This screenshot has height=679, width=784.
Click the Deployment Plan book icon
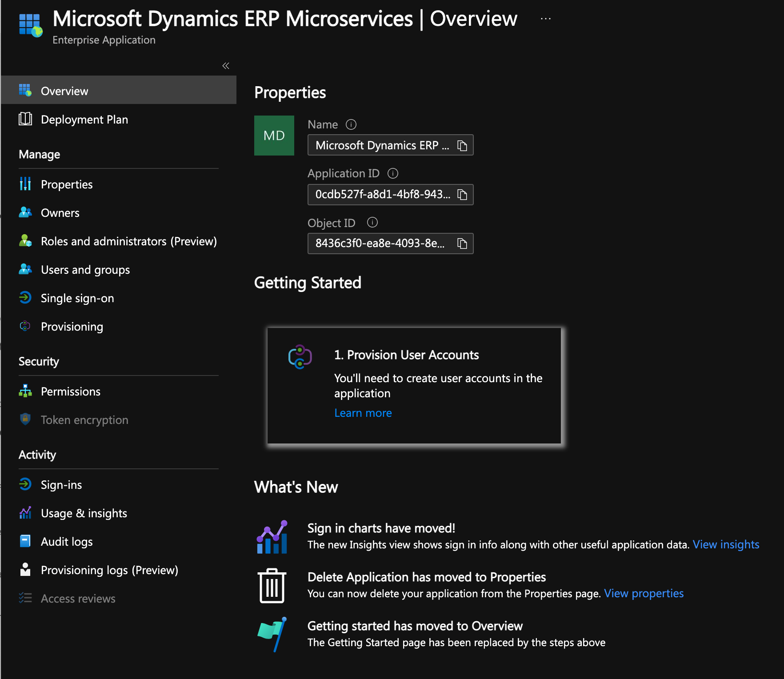pos(25,119)
